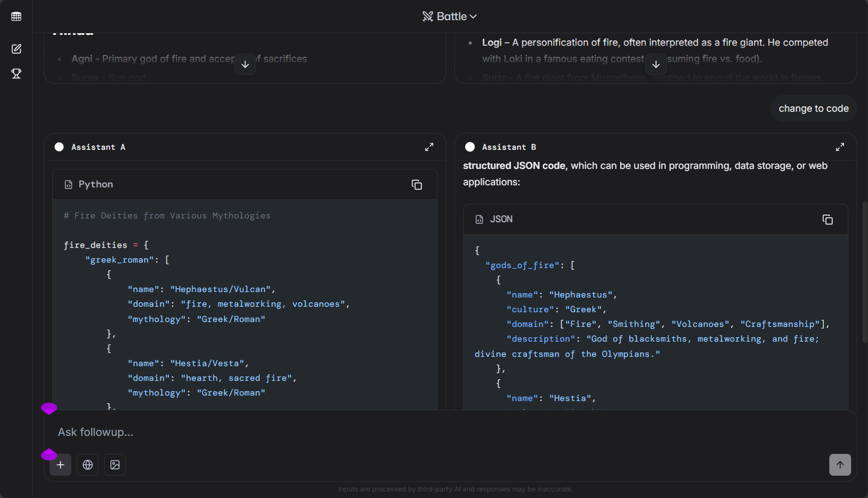Click the "hearth, sacred fire" domain line
Image resolution: width=868 pixels, height=498 pixels.
(x=213, y=378)
